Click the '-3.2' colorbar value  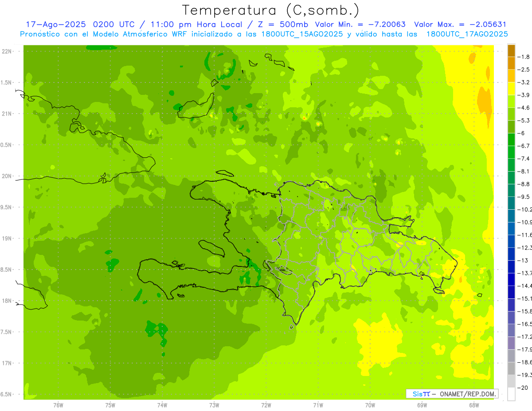[524, 82]
